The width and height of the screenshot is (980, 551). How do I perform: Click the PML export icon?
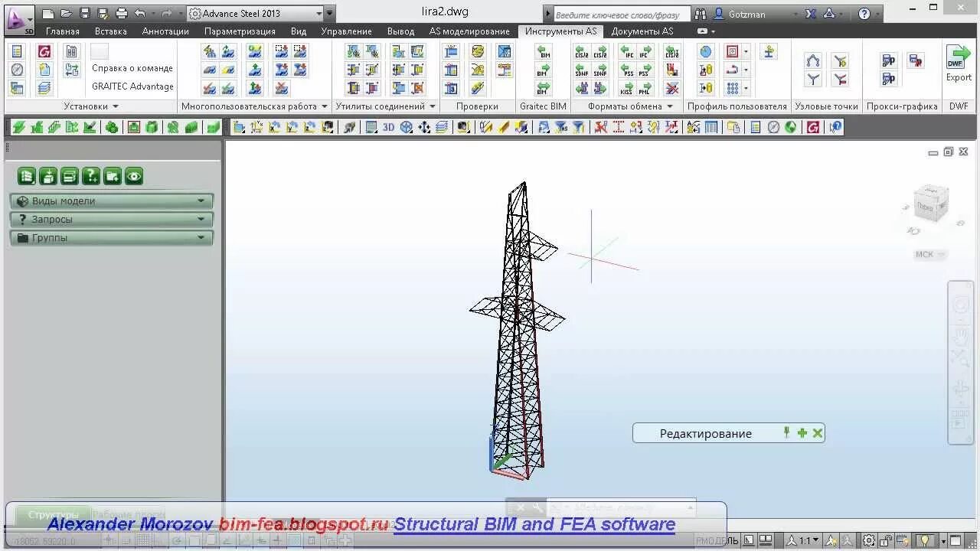tap(645, 88)
